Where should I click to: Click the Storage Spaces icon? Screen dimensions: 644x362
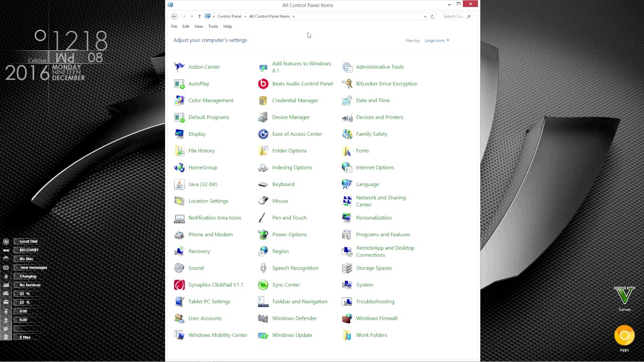click(x=347, y=268)
